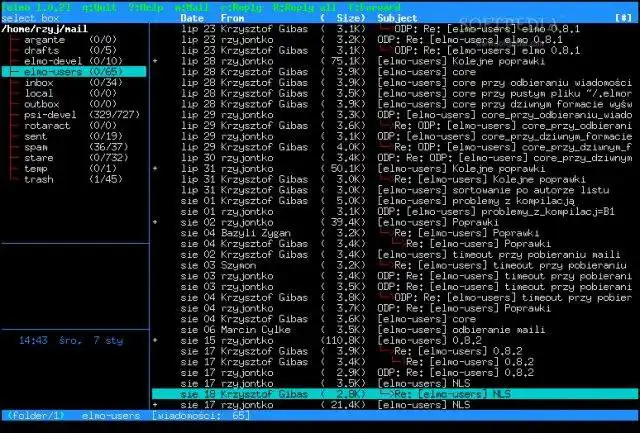Open message 'core przy odbieraniu wiadomości'

395,82
